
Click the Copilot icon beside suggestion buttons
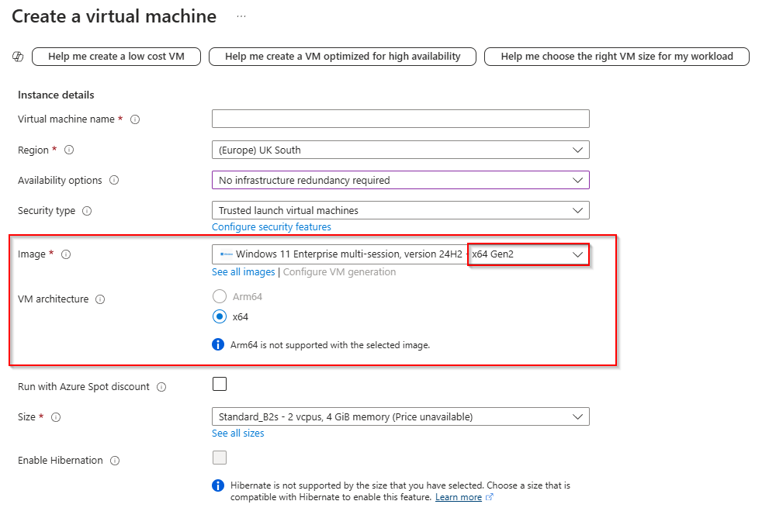(x=17, y=56)
